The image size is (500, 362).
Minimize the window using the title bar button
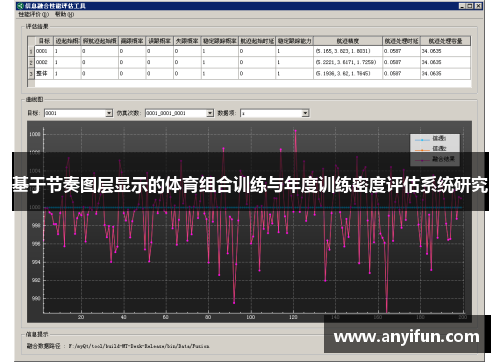pos(462,6)
